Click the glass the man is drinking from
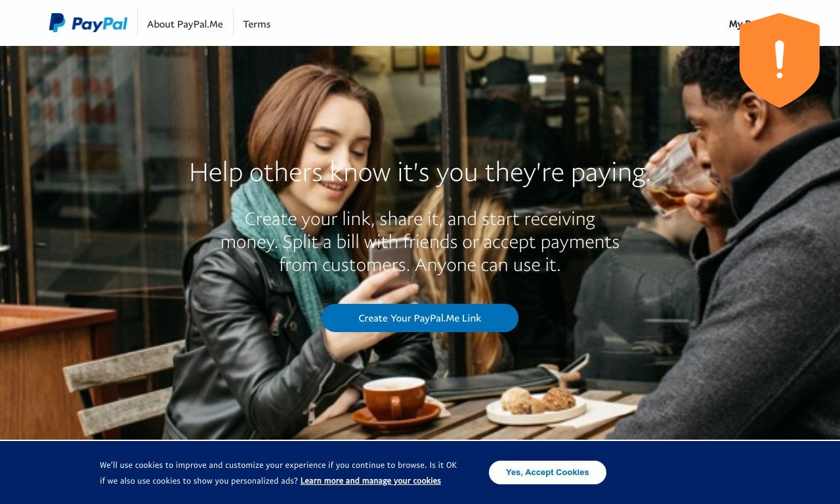 679,175
